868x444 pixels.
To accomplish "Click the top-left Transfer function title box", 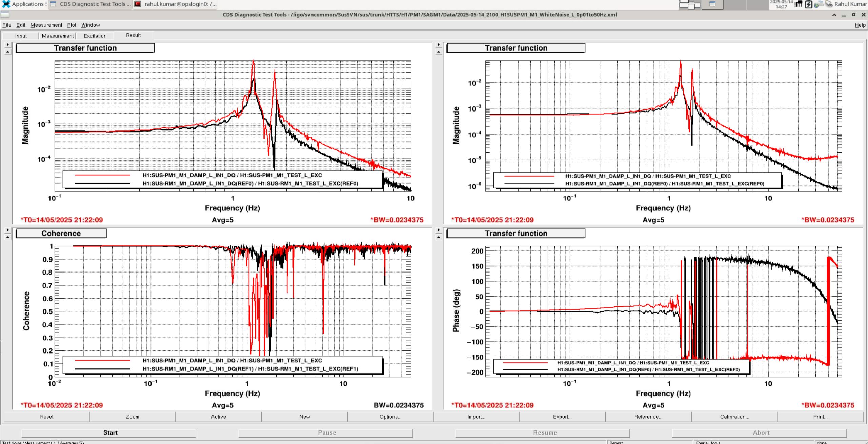I will [85, 48].
